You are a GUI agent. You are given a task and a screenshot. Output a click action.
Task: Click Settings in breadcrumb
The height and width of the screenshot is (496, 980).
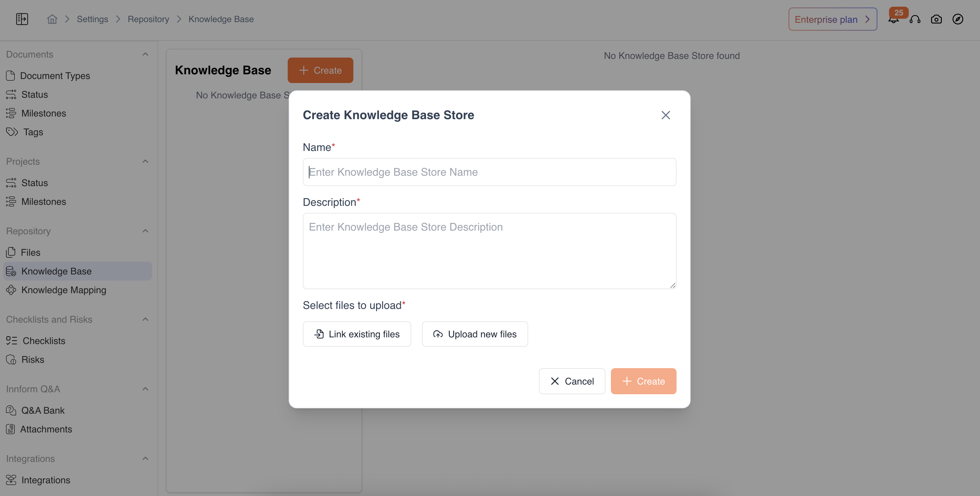point(92,19)
